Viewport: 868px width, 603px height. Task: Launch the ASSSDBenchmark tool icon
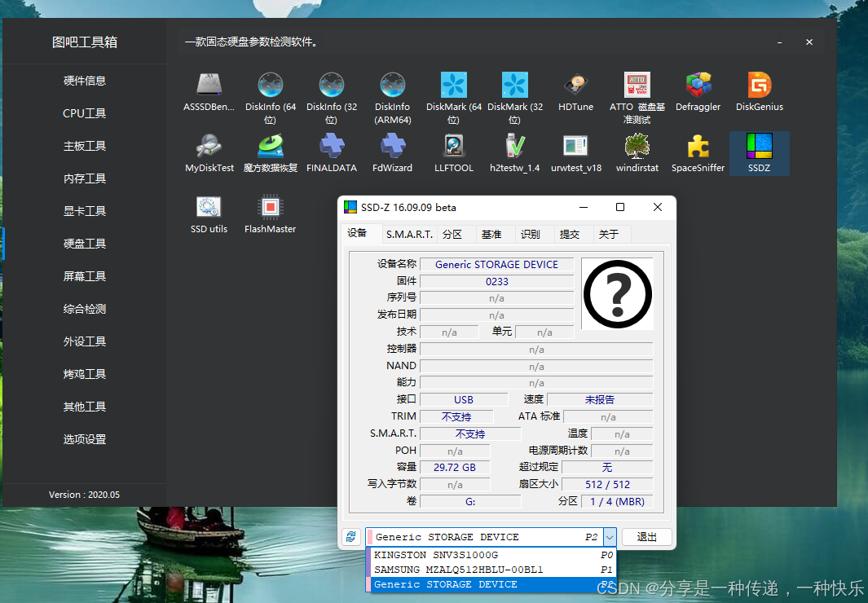coord(209,85)
